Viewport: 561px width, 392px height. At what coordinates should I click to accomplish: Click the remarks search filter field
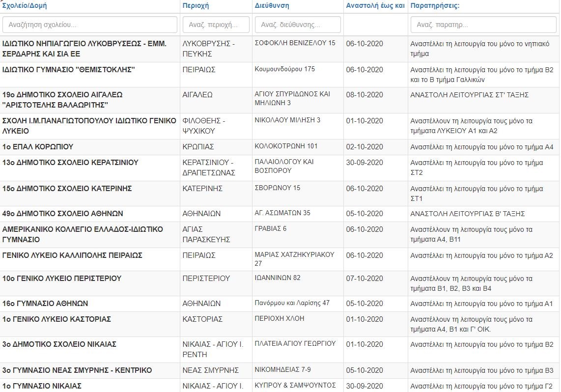(483, 25)
